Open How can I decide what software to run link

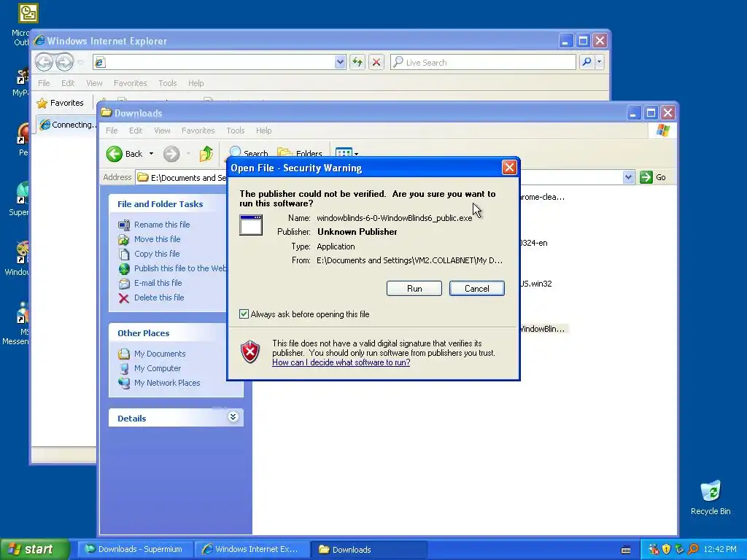(x=341, y=362)
